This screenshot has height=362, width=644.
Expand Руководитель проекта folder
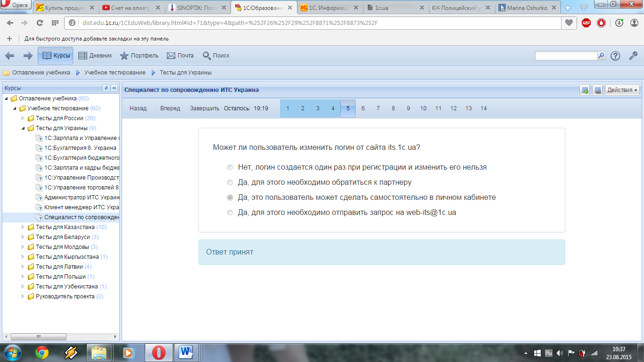pos(23,296)
